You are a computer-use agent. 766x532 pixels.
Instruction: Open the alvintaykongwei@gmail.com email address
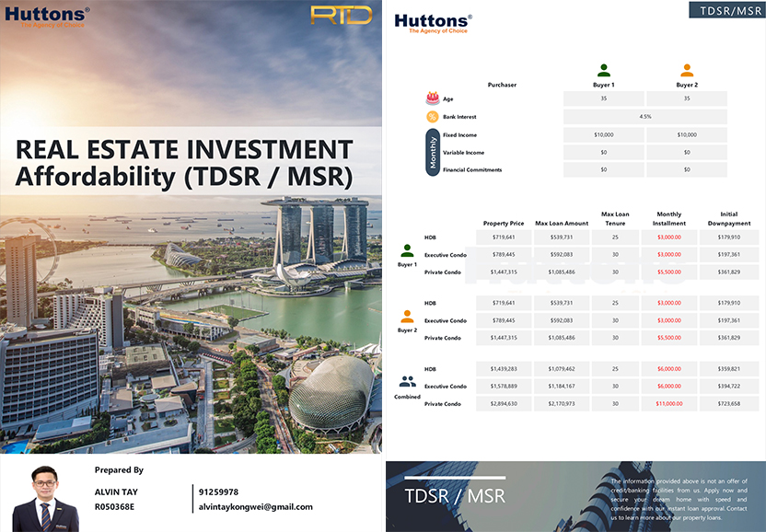(256, 507)
